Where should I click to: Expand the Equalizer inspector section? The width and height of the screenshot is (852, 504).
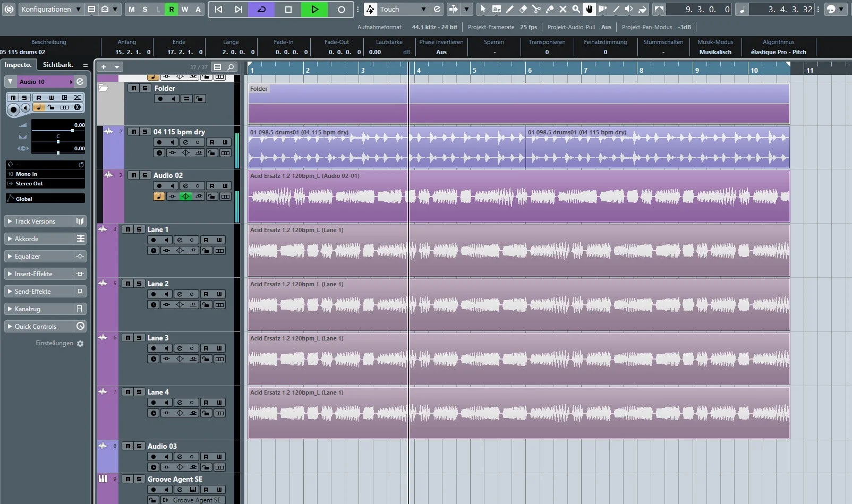click(38, 257)
